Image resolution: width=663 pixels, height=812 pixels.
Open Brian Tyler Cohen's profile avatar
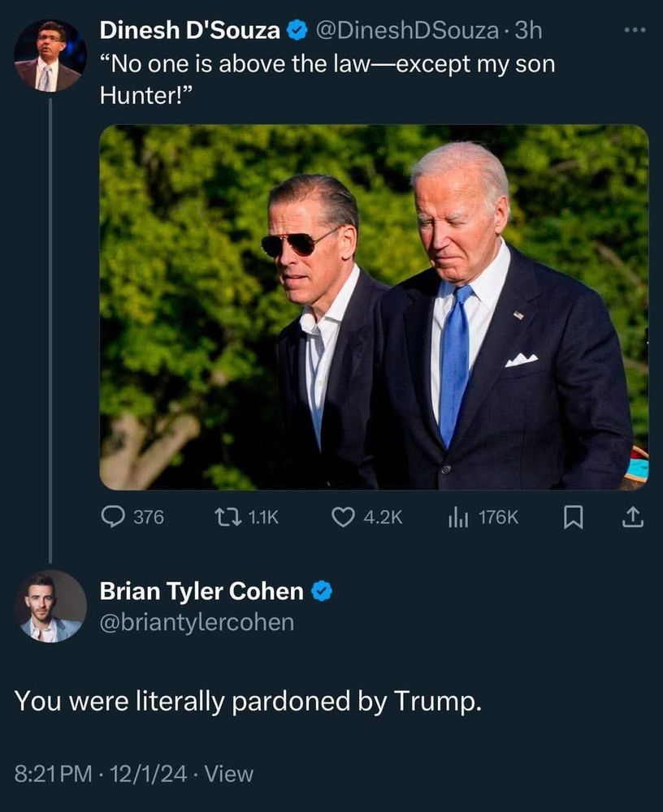point(51,606)
